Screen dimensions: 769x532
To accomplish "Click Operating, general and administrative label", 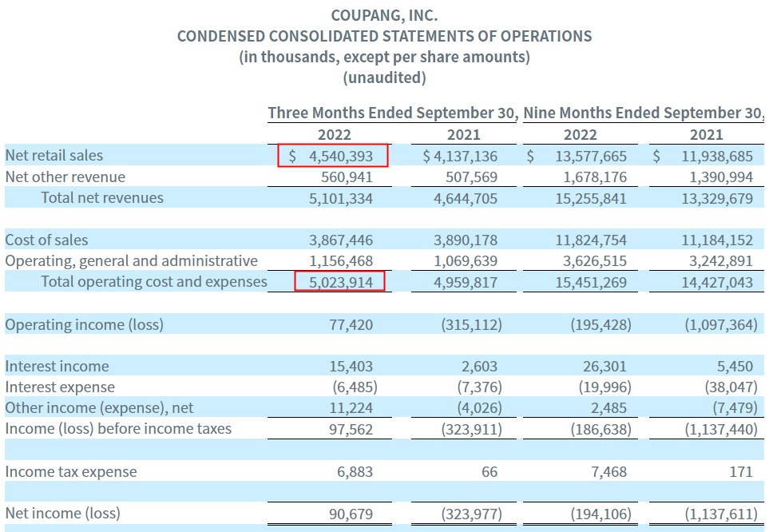I will tap(131, 261).
